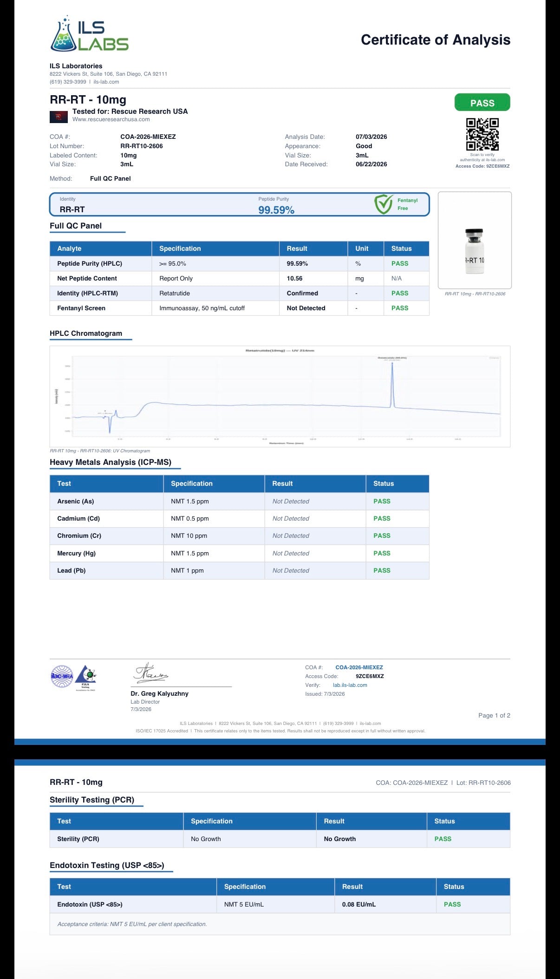
Task: Open the lab.ils-lab.com verify link
Action: [x=350, y=685]
